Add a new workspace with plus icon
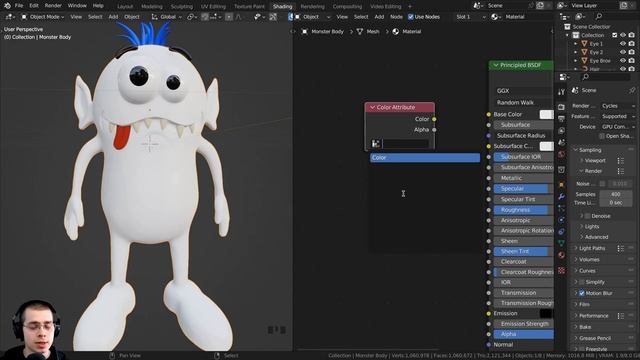This screenshot has width=640, height=360. click(x=410, y=7)
